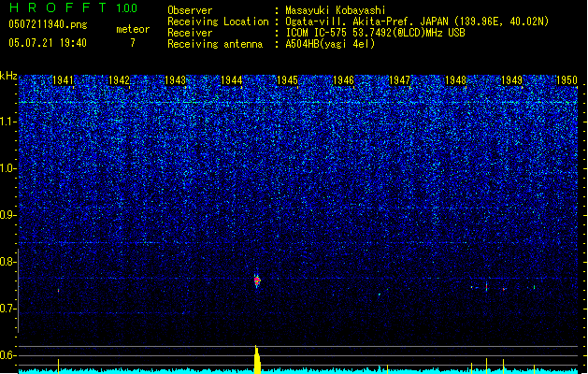Click the Receiver ICOM IC-575 value
This screenshot has width=588, height=374.
[x=376, y=33]
